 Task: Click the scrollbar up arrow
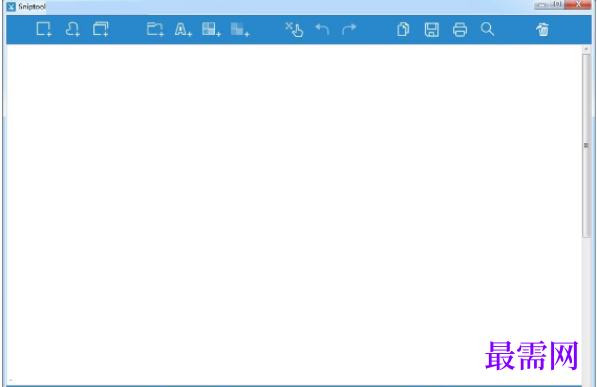(586, 49)
